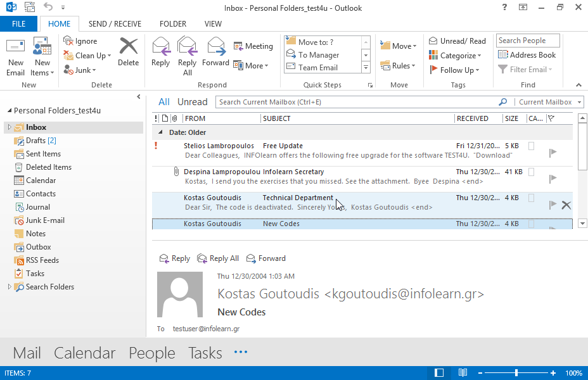Image resolution: width=588 pixels, height=380 pixels.
Task: Toggle category box for Technical Department email
Action: [531, 198]
